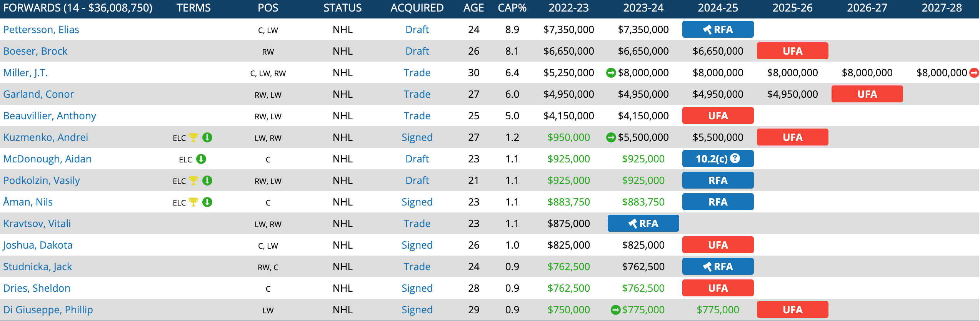Sort table by CAP% column header
This screenshot has width=980, height=321.
tap(512, 8)
